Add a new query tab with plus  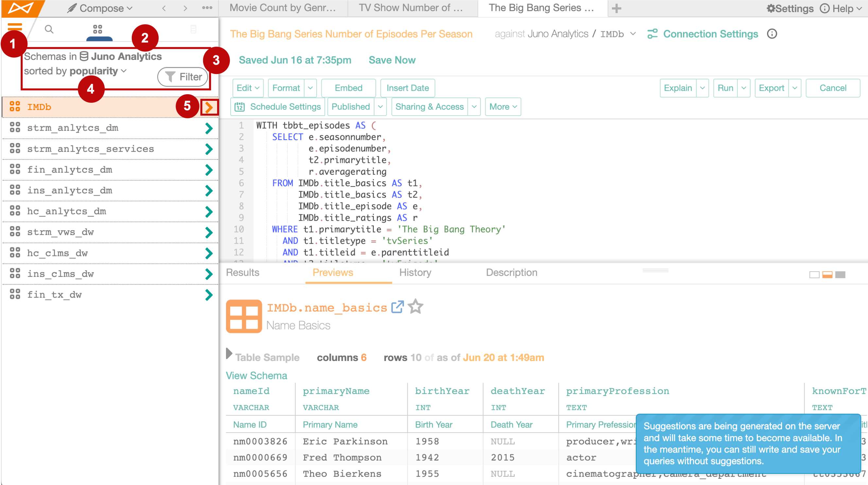click(616, 8)
